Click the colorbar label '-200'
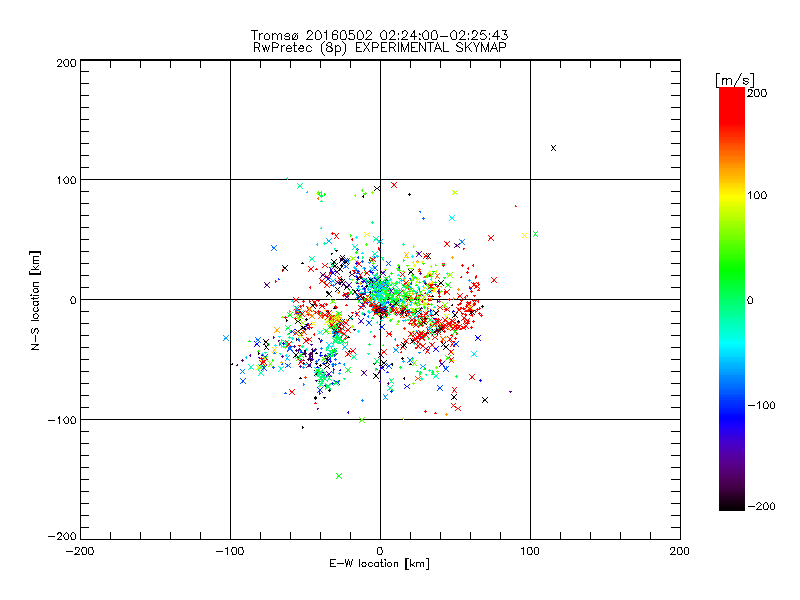The height and width of the screenshot is (600, 800). (761, 507)
